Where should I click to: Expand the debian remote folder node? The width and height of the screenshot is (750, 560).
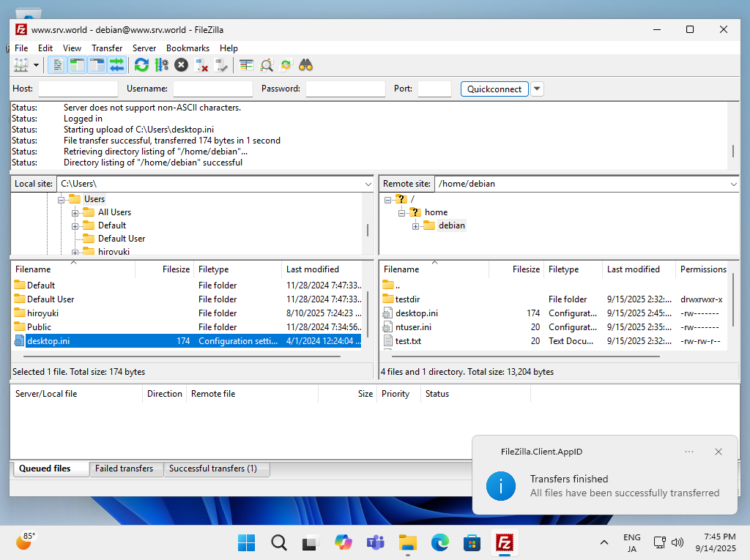(416, 226)
